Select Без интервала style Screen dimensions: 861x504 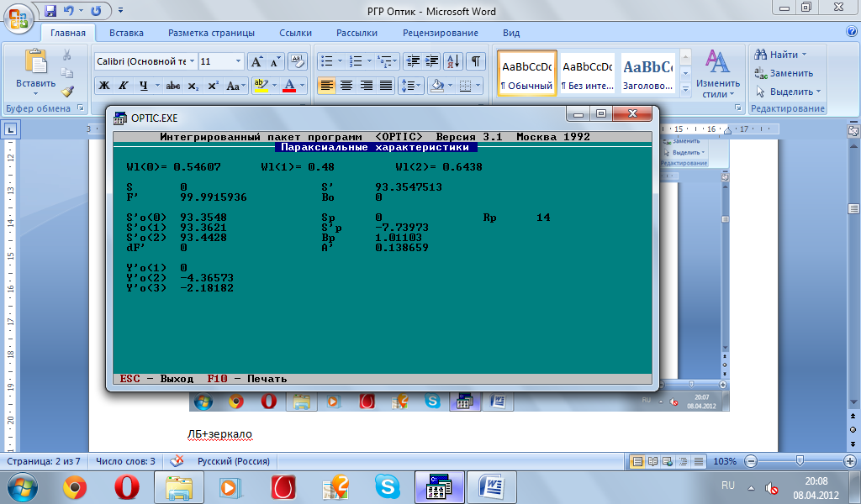(x=588, y=73)
